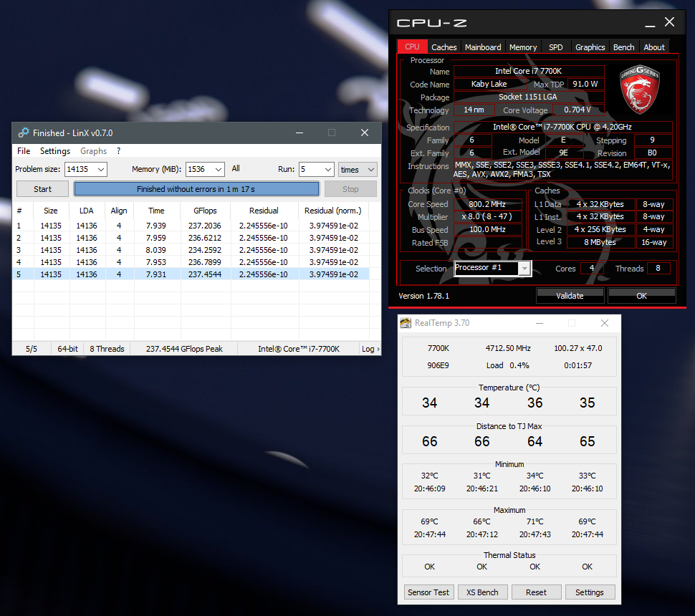
Task: Click the OK button in CPU-Z
Action: (x=641, y=296)
